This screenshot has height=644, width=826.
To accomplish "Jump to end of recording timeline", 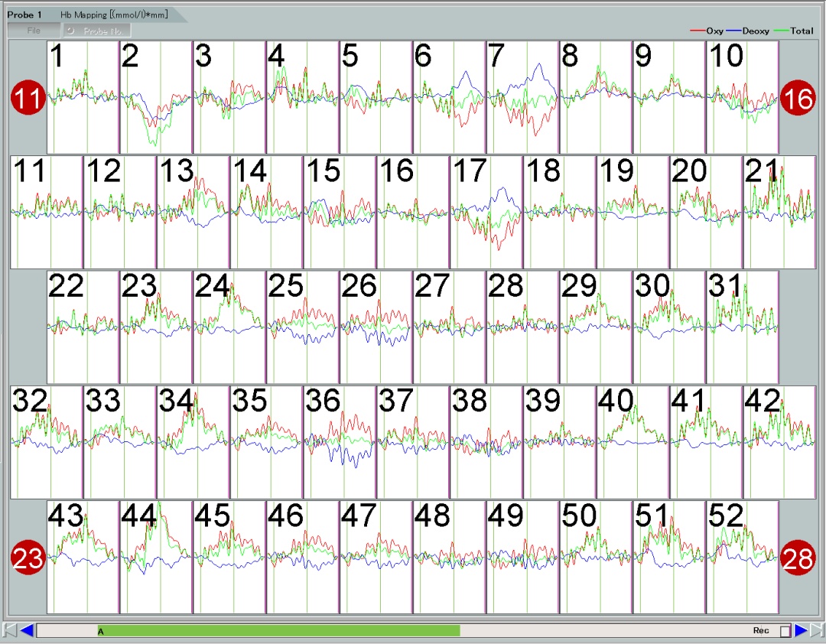I will tap(816, 630).
